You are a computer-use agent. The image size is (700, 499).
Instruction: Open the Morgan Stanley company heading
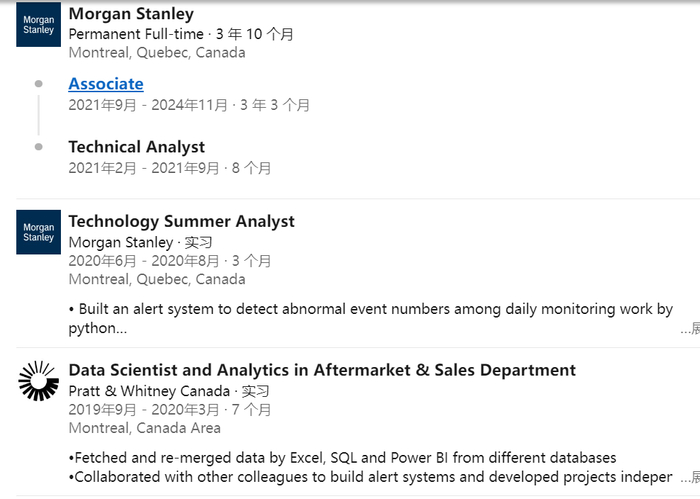131,14
